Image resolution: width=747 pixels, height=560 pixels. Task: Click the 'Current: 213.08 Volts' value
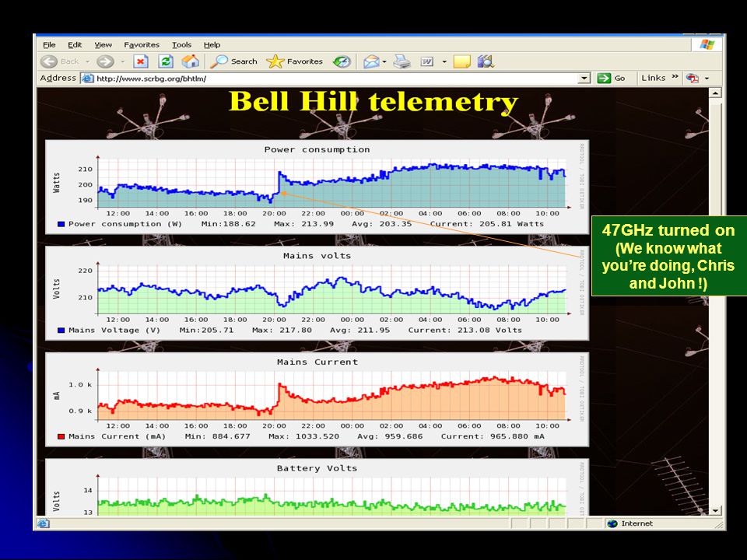pos(465,330)
